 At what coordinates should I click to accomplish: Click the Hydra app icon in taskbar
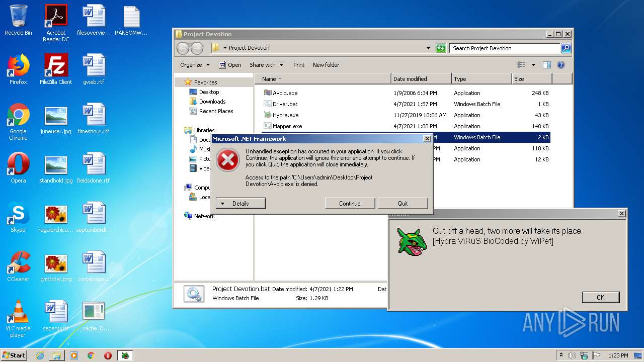(x=125, y=355)
